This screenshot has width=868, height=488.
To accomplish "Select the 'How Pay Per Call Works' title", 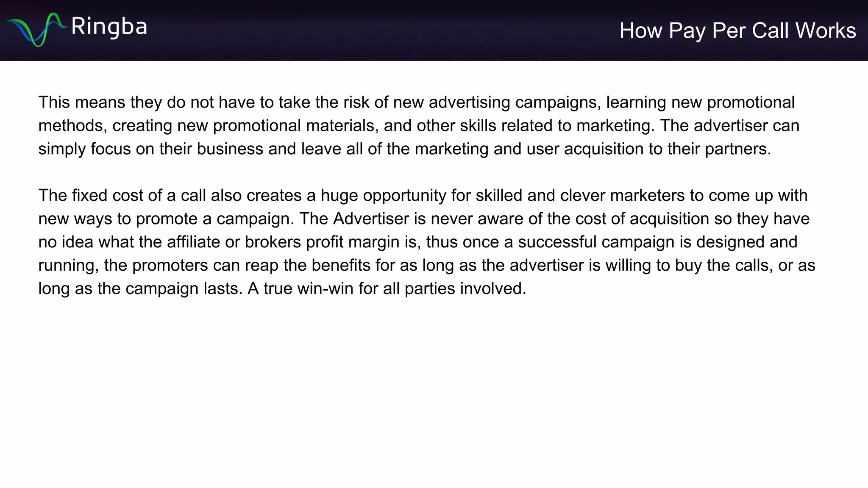I will pyautogui.click(x=737, y=30).
